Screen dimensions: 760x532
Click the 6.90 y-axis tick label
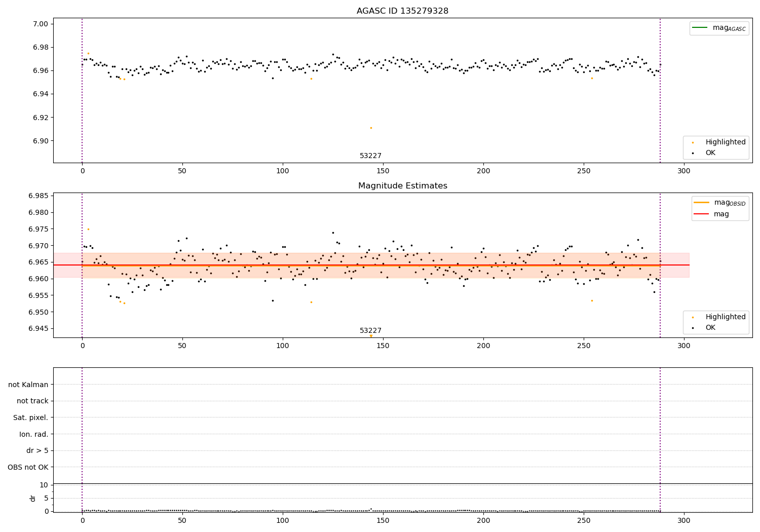[x=41, y=141]
